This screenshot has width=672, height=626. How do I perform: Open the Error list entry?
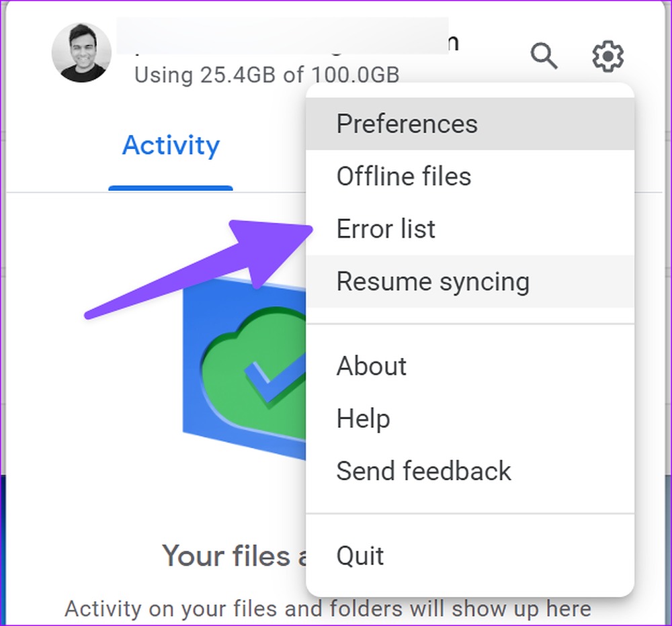click(x=470, y=228)
